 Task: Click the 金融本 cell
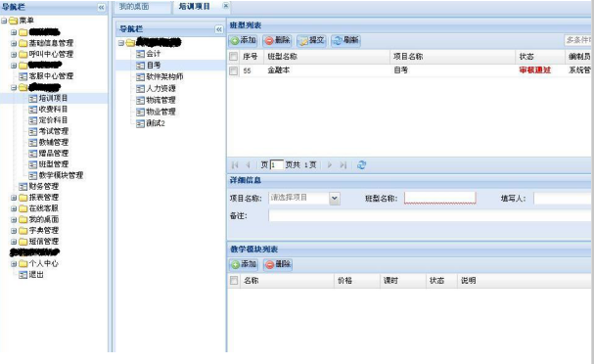279,70
